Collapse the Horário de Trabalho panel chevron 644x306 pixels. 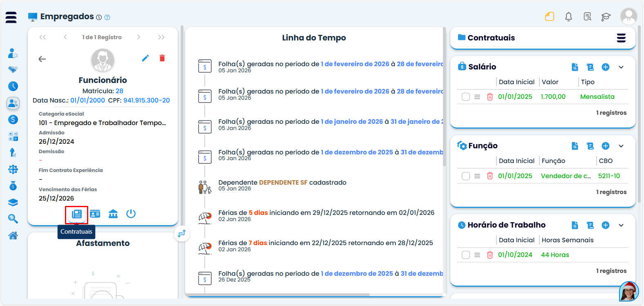pos(621,225)
